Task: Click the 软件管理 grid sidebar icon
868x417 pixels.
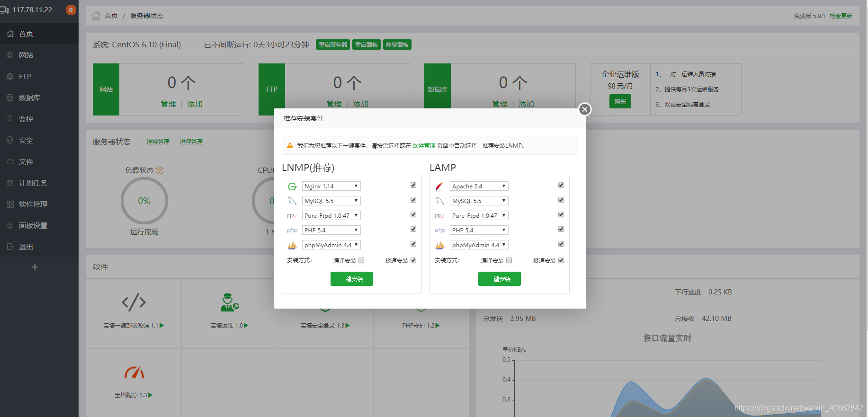Action: [x=10, y=204]
